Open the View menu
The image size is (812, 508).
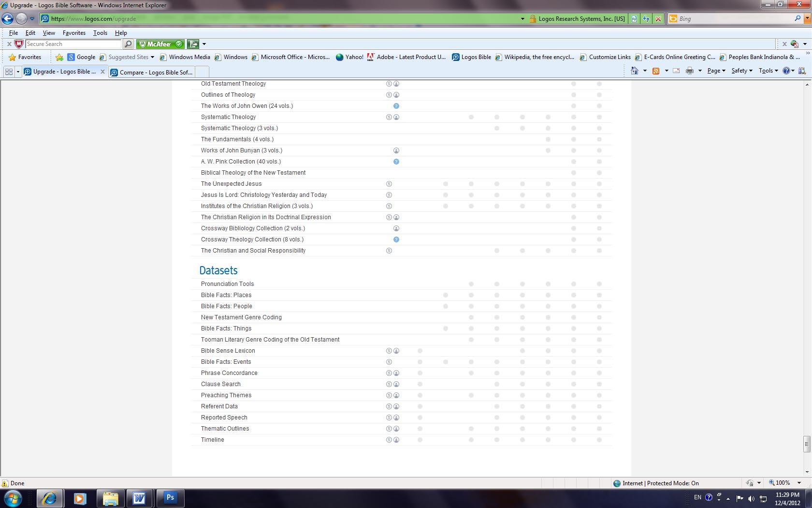(49, 33)
